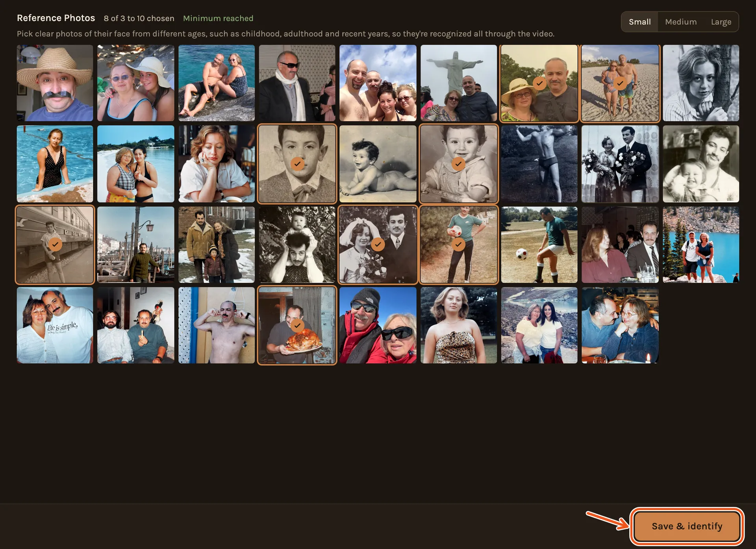Image resolution: width=756 pixels, height=549 pixels.
Task: Select the two women in sun hats photo
Action: [x=136, y=83]
